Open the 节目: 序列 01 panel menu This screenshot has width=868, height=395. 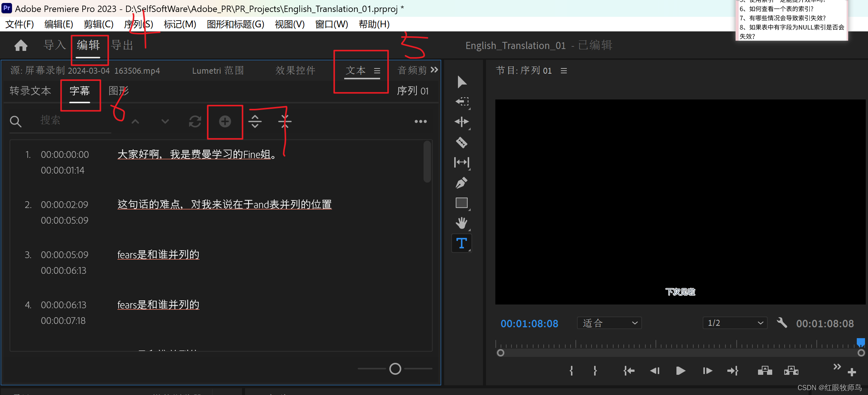(564, 71)
